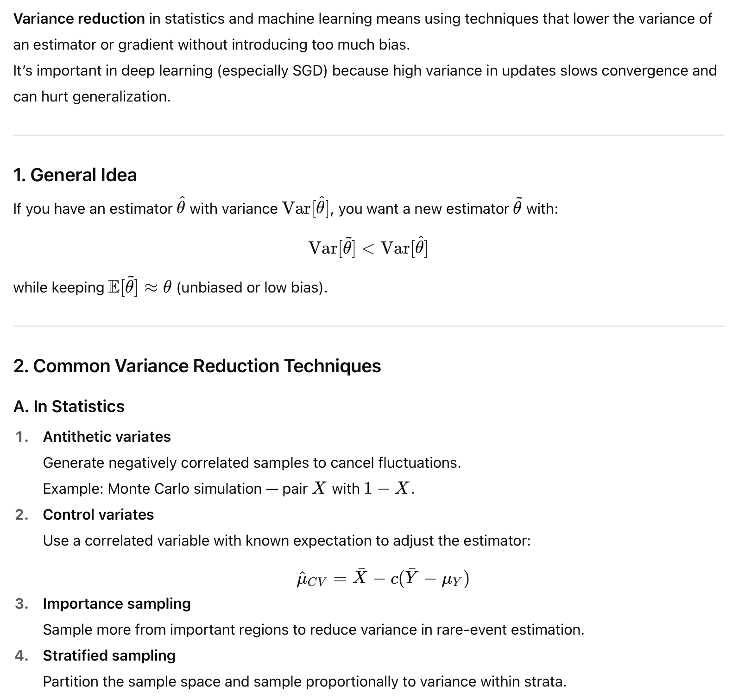
Task: Click the "Partition the sample space" sentence
Action: 304,681
